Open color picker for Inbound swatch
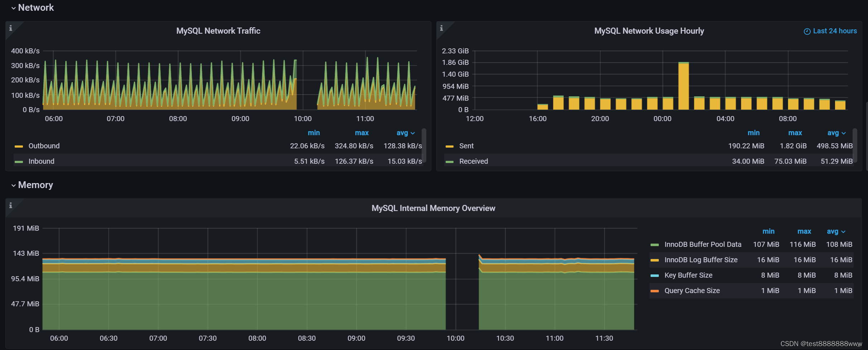Screen dimensions: 868x350 19,162
